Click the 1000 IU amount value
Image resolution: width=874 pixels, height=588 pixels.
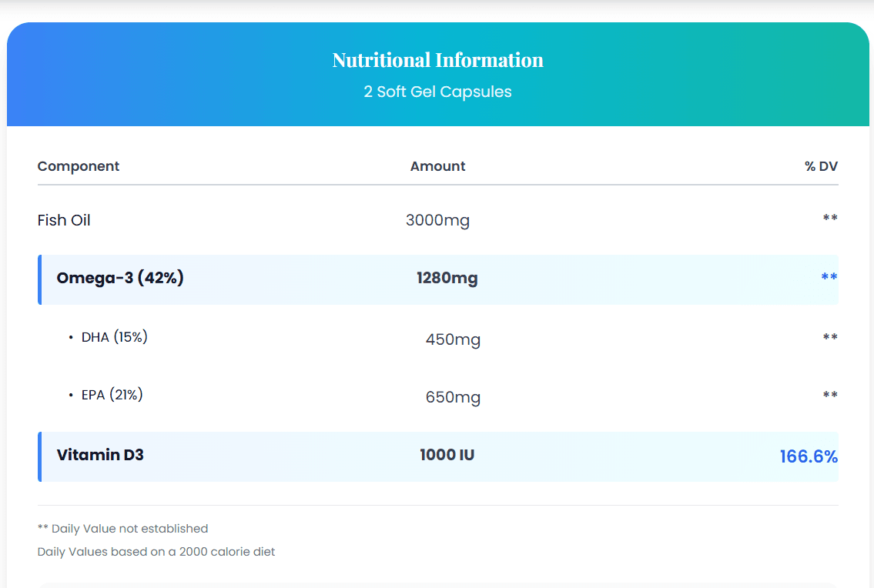[447, 455]
